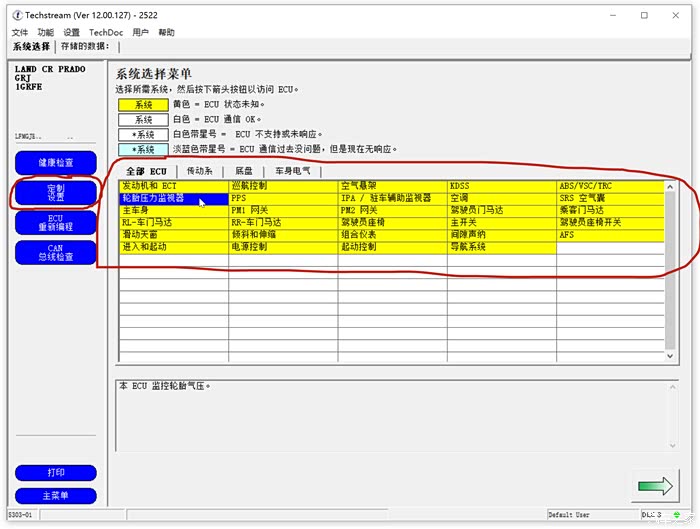The width and height of the screenshot is (700, 529).
Task: Click the ECU 重新编程 button
Action: coord(56,223)
